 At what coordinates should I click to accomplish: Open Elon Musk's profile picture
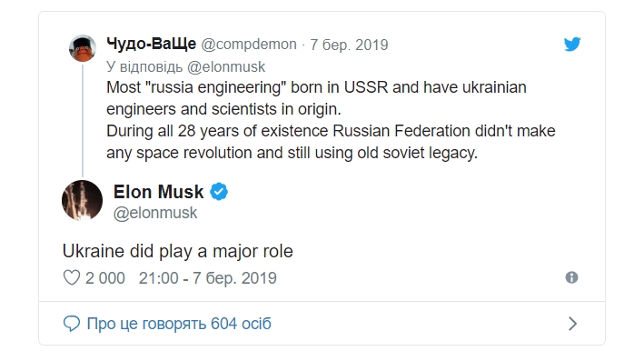click(82, 201)
